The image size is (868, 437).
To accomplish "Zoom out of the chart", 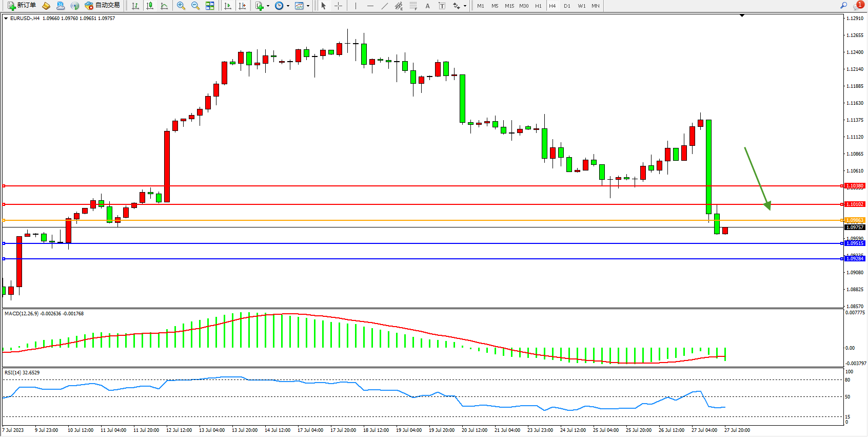I will click(195, 6).
